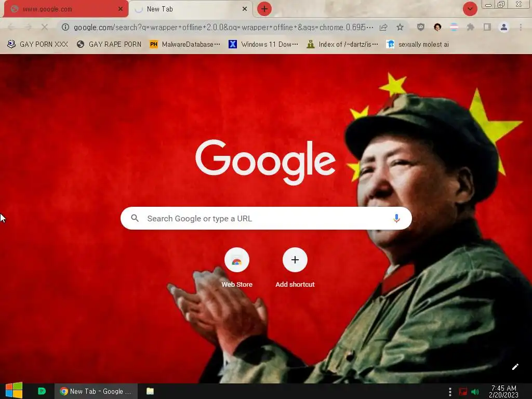532x399 pixels.
Task: Select the New Tab - Google taskbar button
Action: 96,391
